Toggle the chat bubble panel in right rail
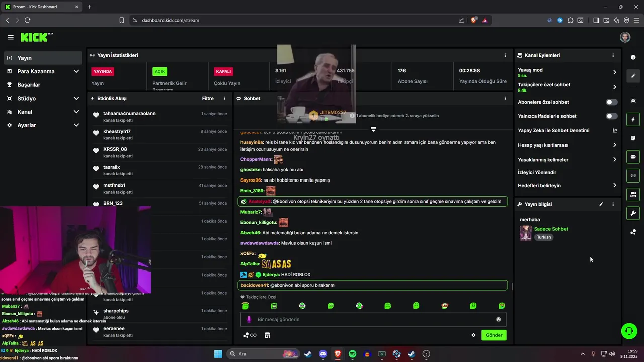 point(633,157)
